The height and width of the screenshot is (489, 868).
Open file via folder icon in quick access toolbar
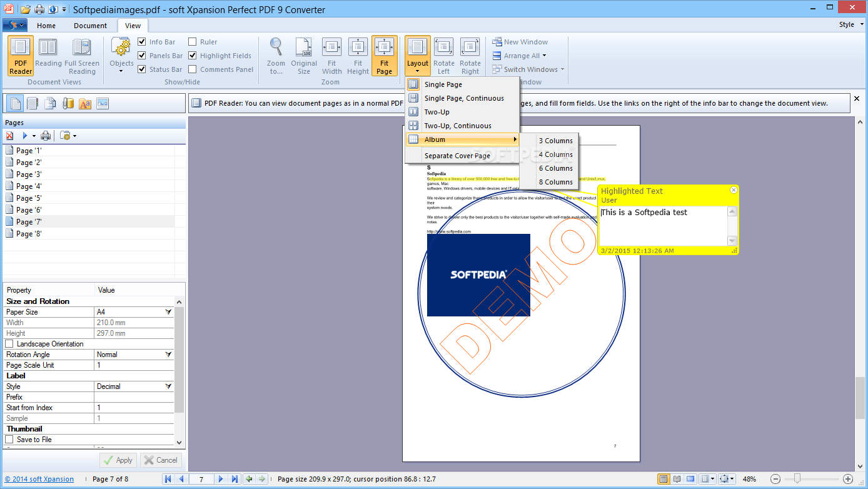click(x=26, y=9)
